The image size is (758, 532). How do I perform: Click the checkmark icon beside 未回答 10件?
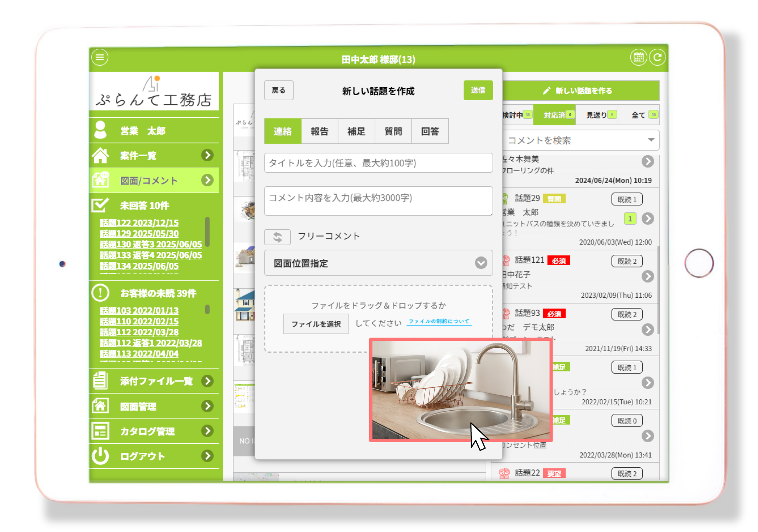point(100,205)
